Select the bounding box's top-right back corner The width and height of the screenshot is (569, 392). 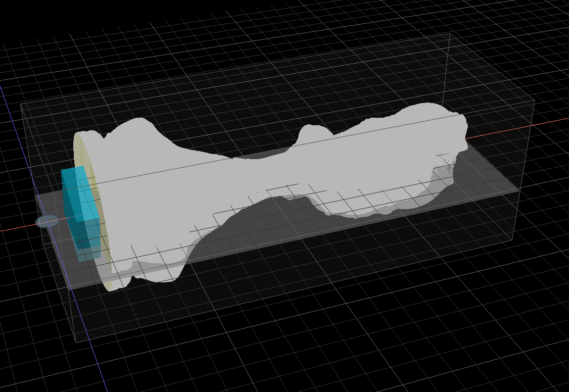coord(450,34)
